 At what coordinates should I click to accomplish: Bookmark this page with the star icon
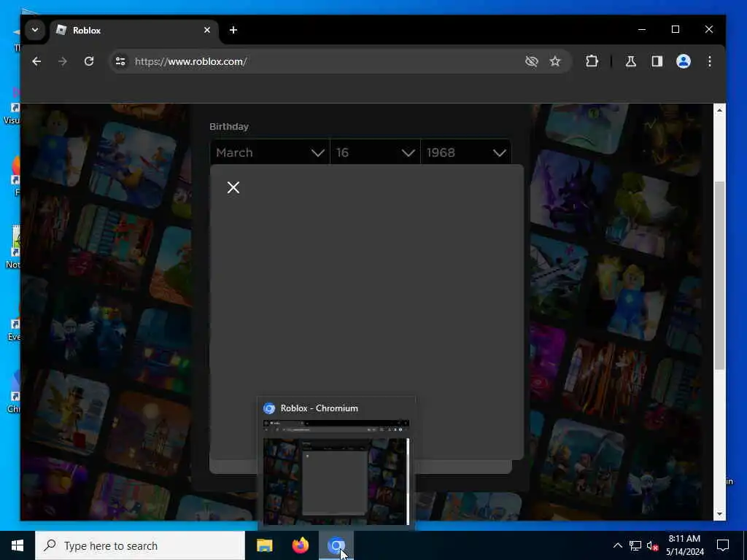[555, 61]
